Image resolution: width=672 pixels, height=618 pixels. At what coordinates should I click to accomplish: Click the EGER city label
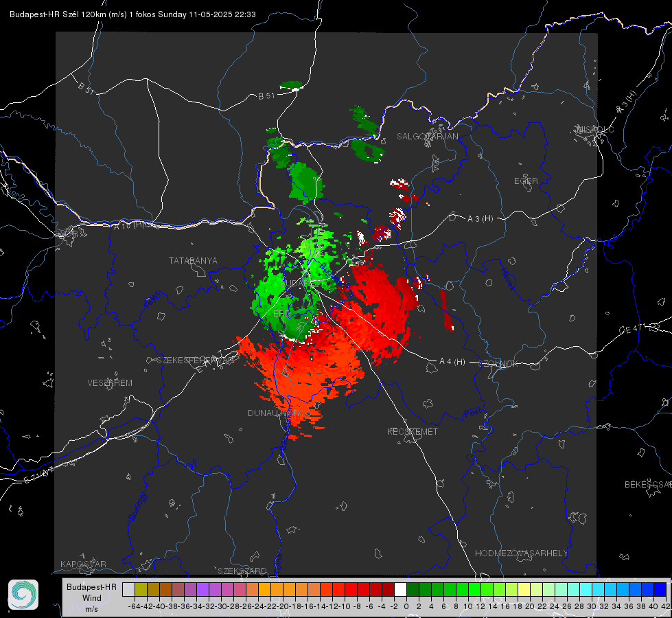coord(526,181)
